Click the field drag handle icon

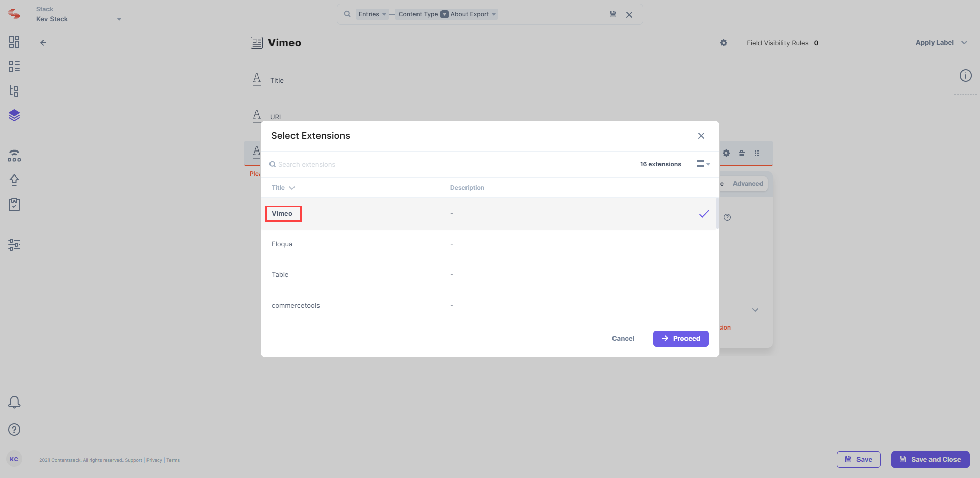click(x=757, y=153)
